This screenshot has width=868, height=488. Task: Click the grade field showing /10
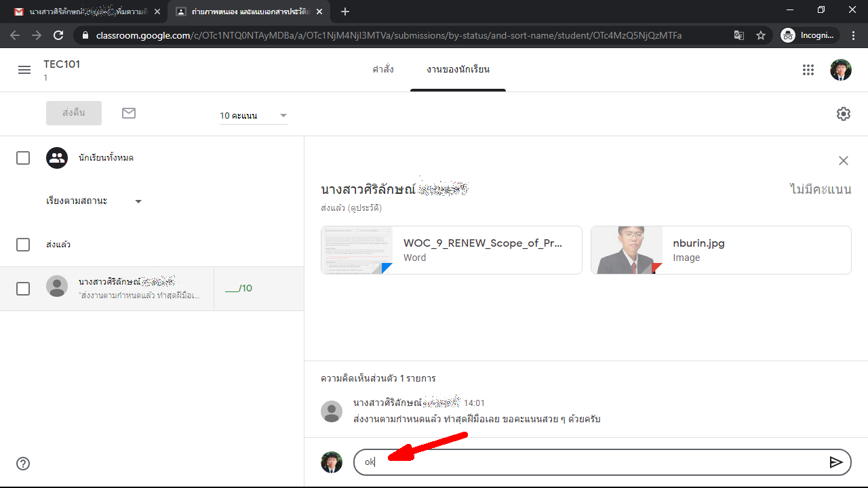click(x=238, y=289)
